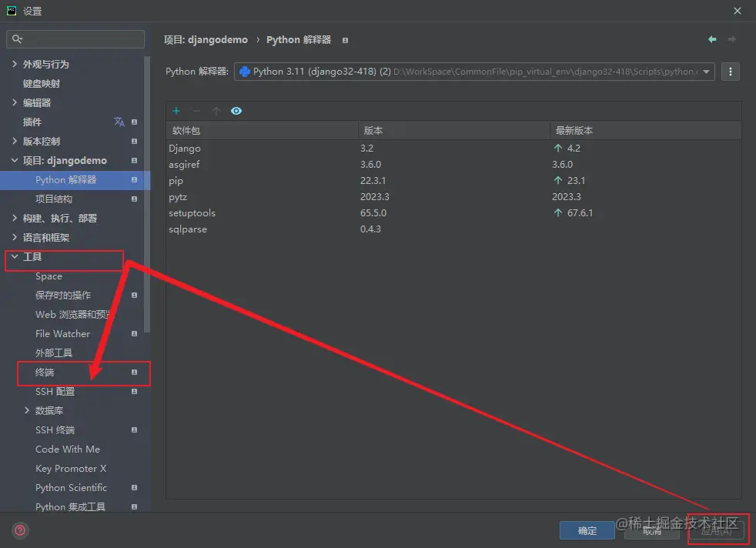The height and width of the screenshot is (548, 756).
Task: Click the project-level icon beside 保存时的操作
Action: coord(135,295)
